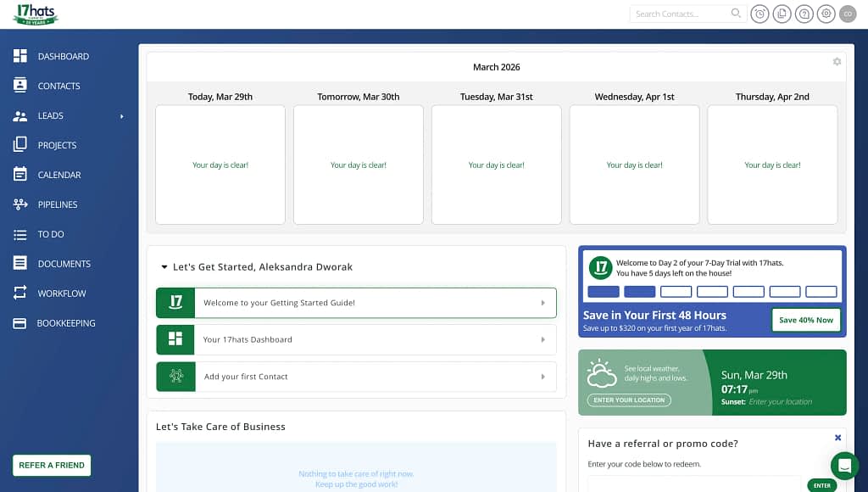The height and width of the screenshot is (492, 868).
Task: Click the search magnifier icon
Action: pyautogui.click(x=736, y=14)
